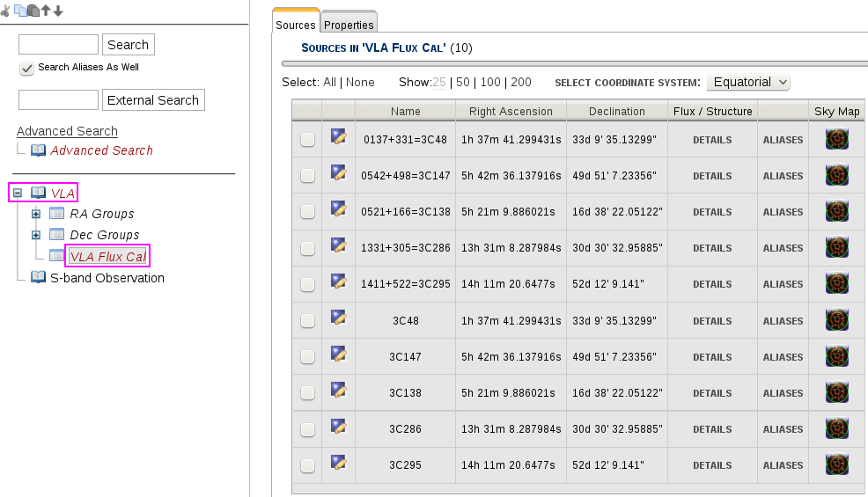
Task: Click the copy icon in the top toolbar
Action: tap(19, 11)
